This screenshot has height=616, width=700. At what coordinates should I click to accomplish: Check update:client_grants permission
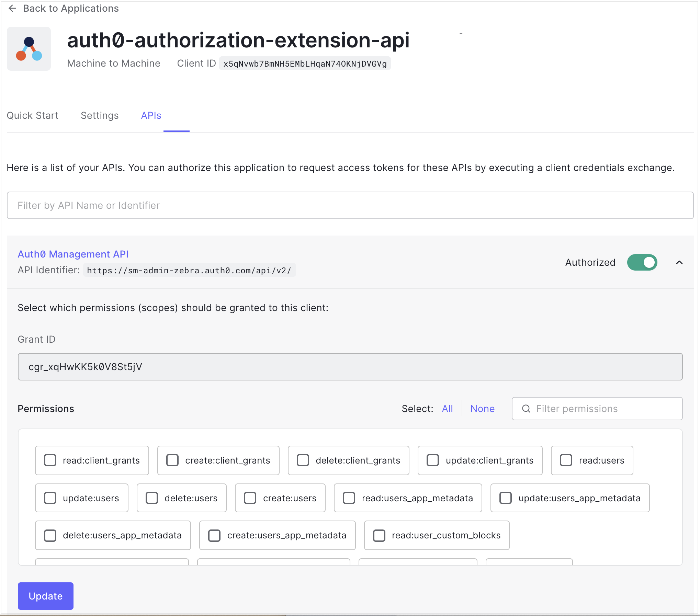[x=433, y=460]
